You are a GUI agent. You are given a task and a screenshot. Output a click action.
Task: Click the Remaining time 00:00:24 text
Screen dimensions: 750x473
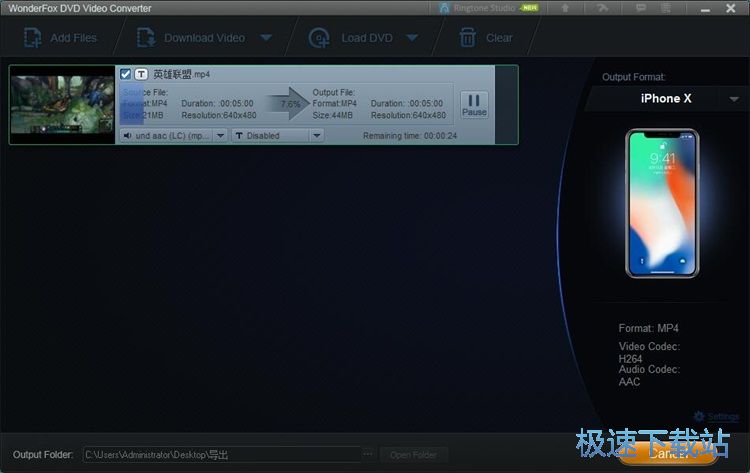coord(410,136)
